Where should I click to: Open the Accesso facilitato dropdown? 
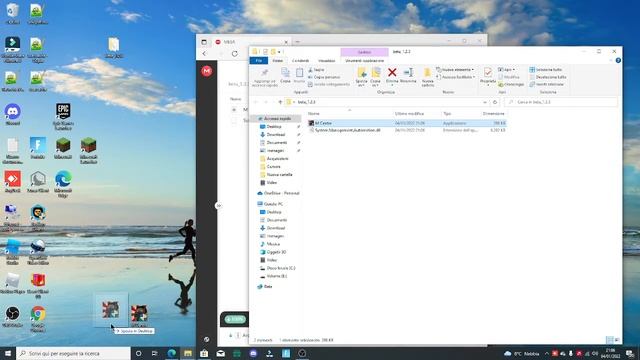(455, 77)
